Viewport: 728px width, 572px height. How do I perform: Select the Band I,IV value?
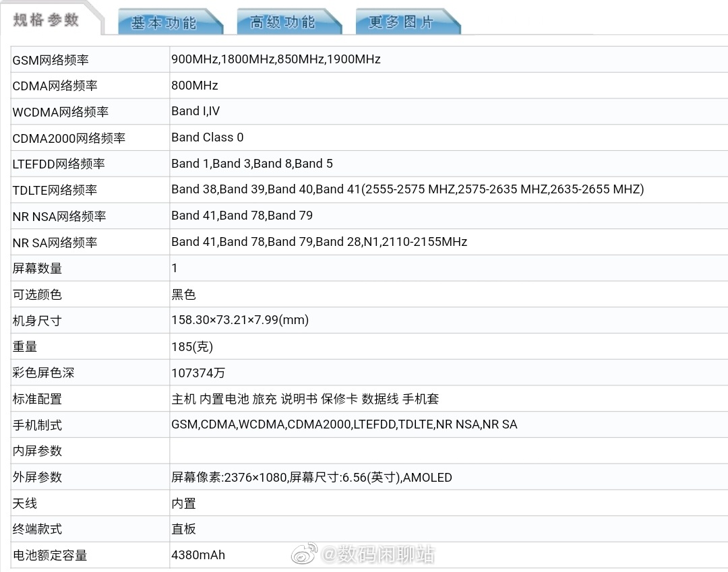195,111
